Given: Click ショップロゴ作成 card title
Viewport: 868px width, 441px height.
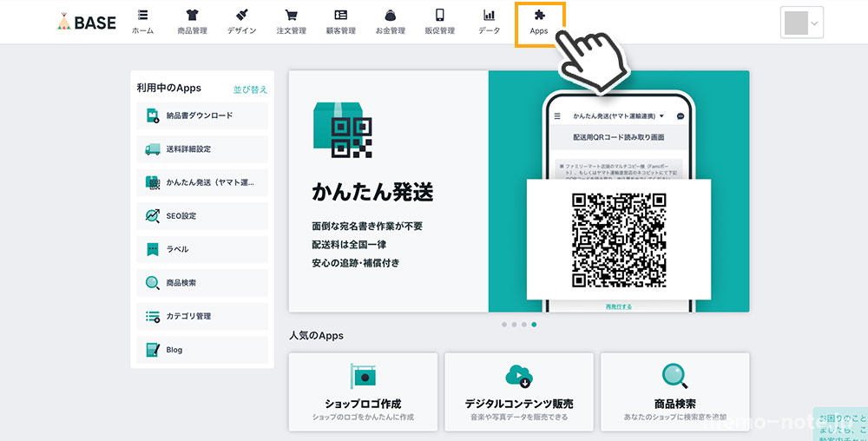Looking at the screenshot, I should pos(363,404).
